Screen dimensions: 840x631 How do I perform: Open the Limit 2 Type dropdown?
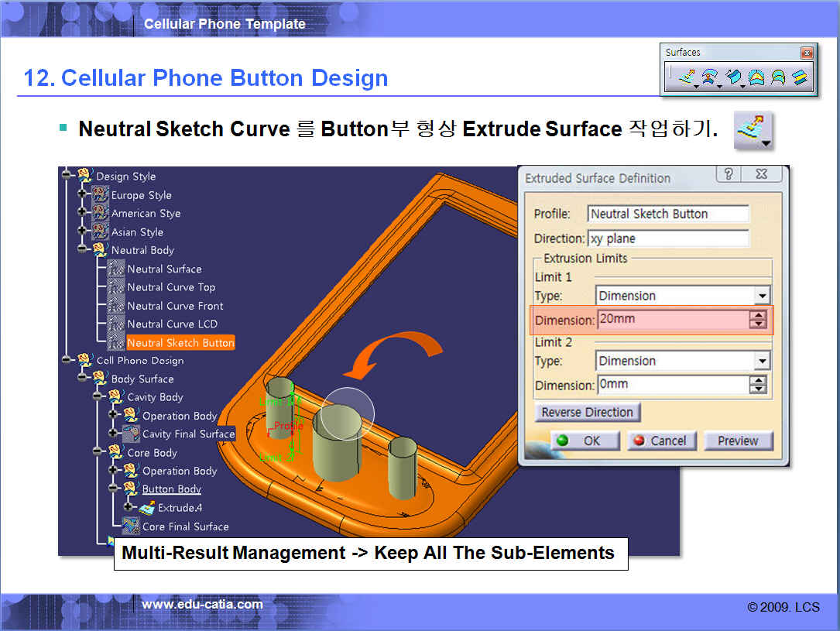[763, 361]
